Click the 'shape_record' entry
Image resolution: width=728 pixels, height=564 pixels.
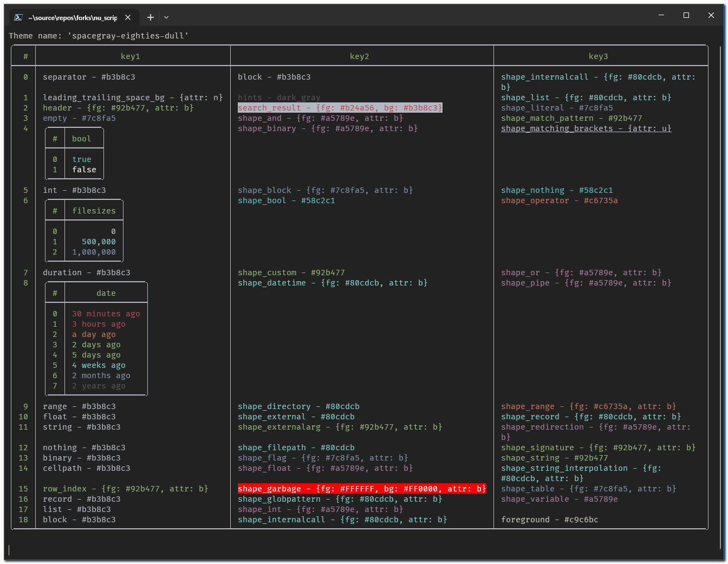[591, 417]
